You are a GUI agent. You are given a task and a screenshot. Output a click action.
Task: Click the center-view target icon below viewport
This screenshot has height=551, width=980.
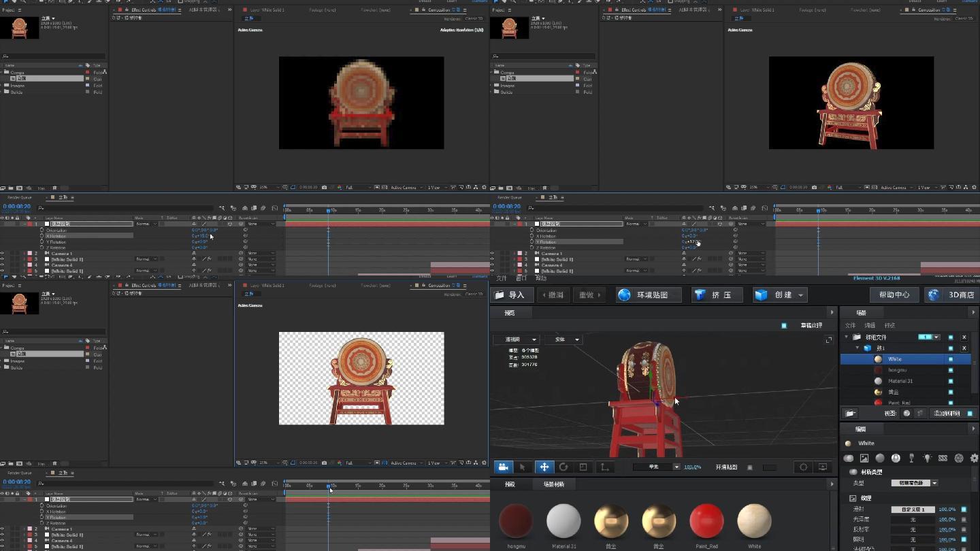(804, 467)
